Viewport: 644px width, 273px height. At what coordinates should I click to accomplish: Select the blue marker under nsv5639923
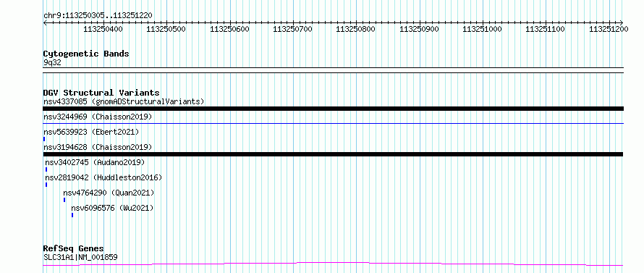click(44, 139)
